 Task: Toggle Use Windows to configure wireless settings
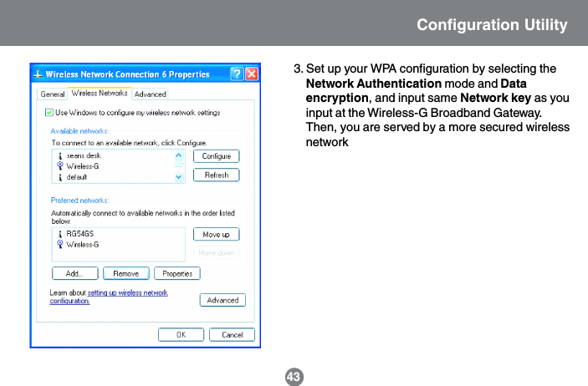(x=49, y=113)
